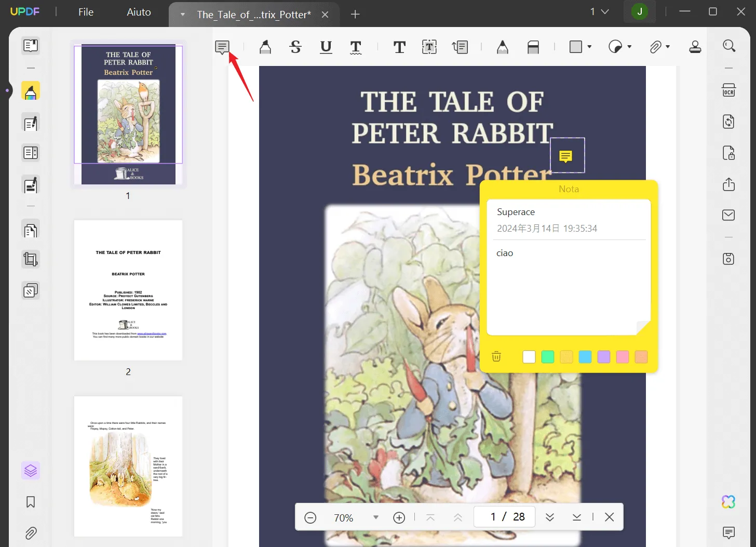
Task: Expand the sticker options arrow
Action: 629,47
